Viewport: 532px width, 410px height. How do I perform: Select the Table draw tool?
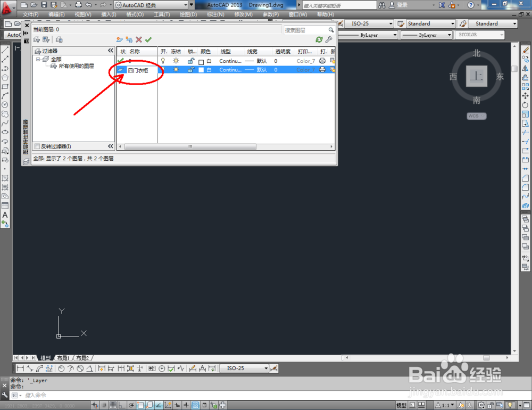[5, 206]
